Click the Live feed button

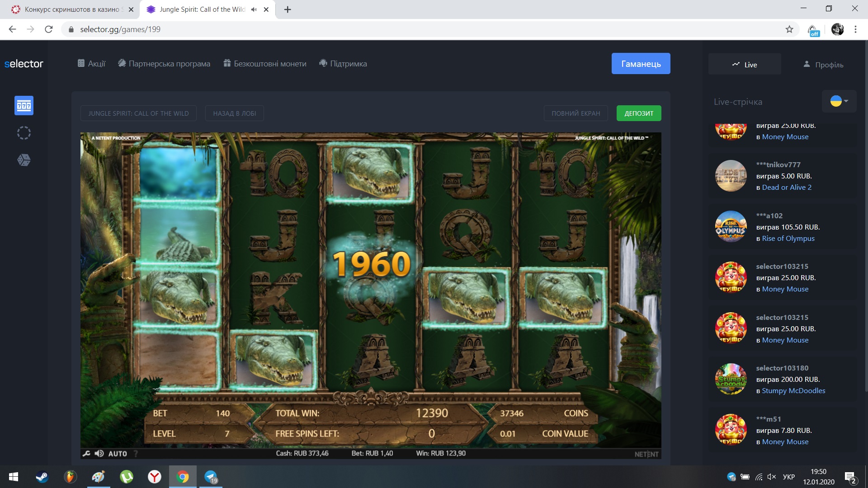pos(745,65)
